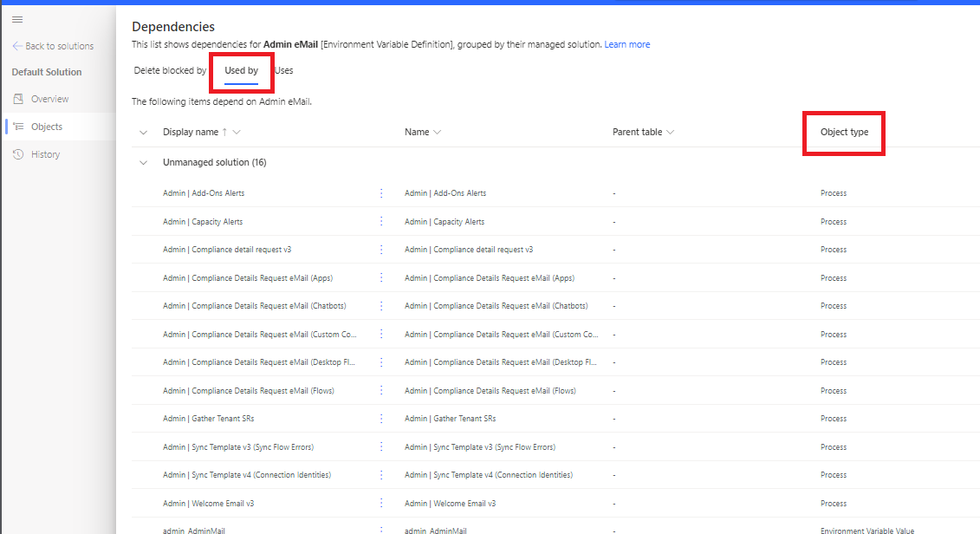Select the Objects list icon in sidebar
Viewport: 980px width, 534px height.
pyautogui.click(x=18, y=127)
